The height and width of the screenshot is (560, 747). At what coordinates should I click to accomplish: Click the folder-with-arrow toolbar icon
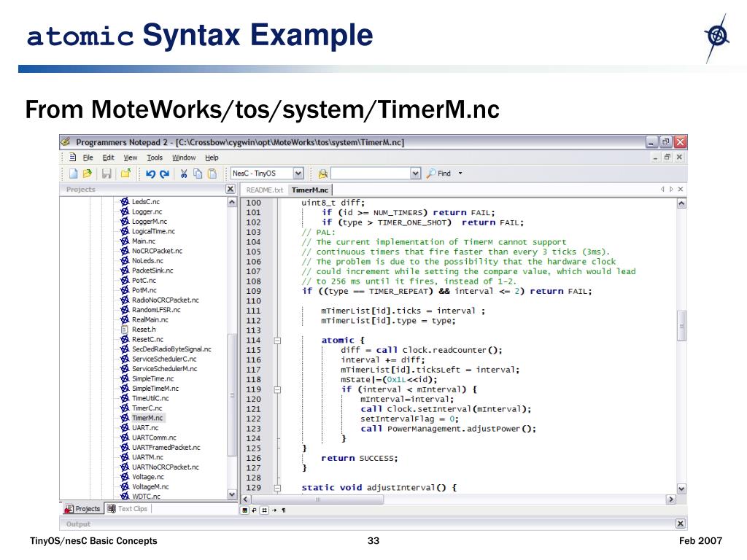tap(125, 174)
